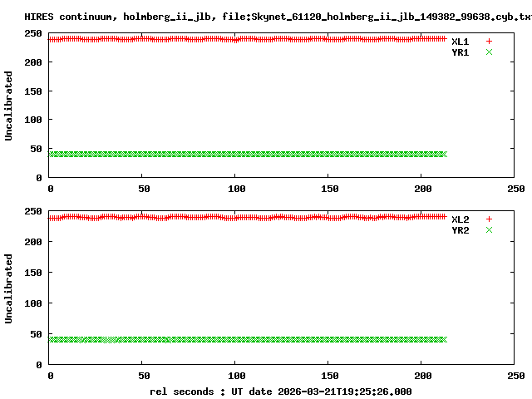Click the HIRES continuum plot title
This screenshot has width=532, height=399.
click(266, 16)
